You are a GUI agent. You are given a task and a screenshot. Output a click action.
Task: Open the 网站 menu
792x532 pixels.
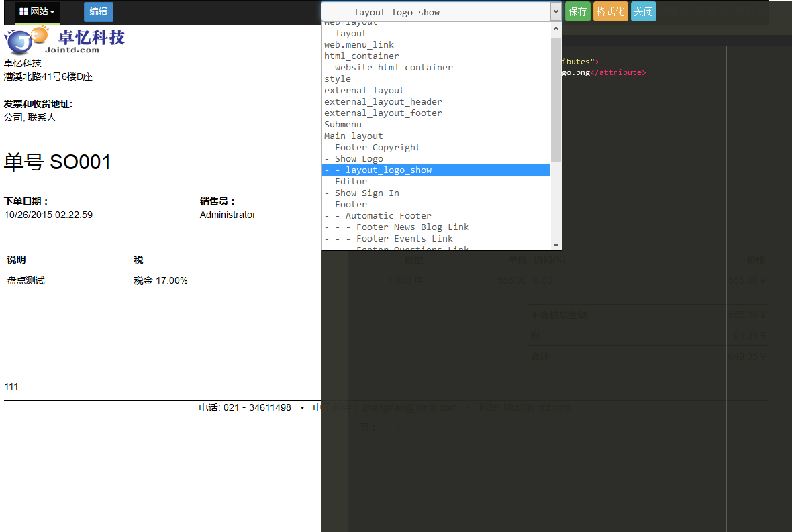coord(38,12)
